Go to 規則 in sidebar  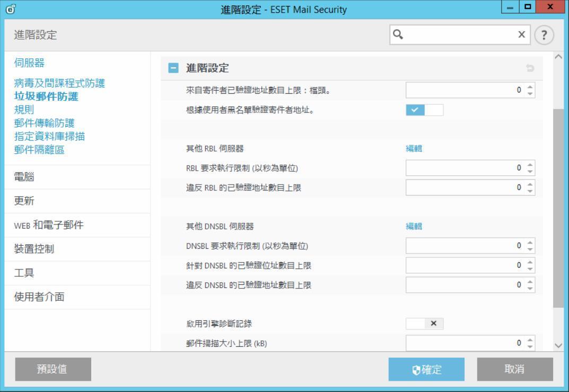click(x=24, y=110)
